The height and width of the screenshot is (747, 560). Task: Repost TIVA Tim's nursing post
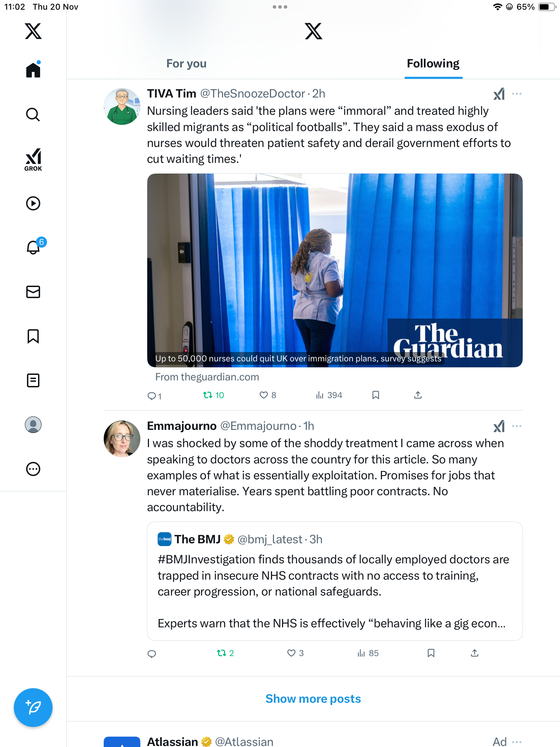[208, 395]
